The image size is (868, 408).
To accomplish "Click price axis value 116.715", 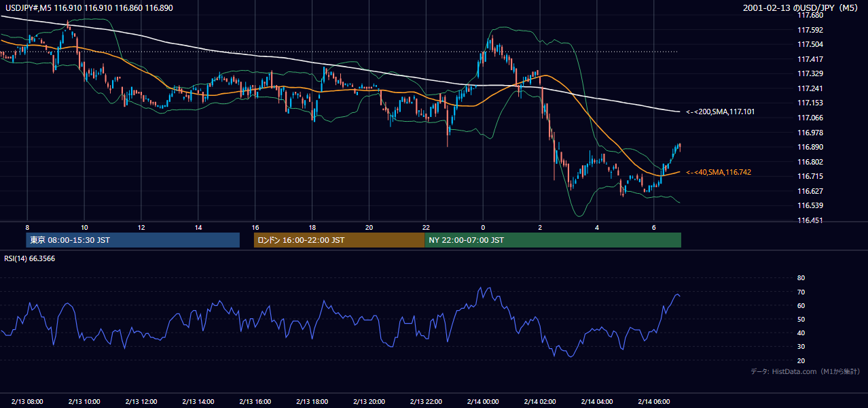I will [x=810, y=176].
